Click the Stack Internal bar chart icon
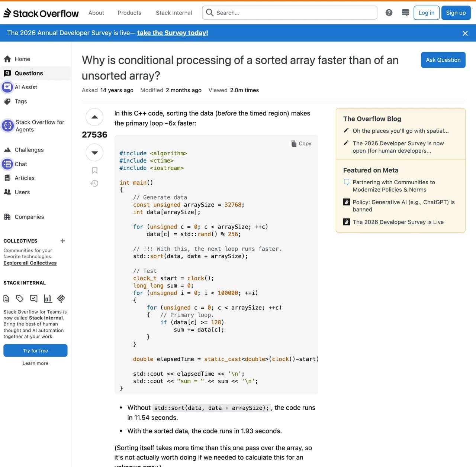 tap(48, 298)
